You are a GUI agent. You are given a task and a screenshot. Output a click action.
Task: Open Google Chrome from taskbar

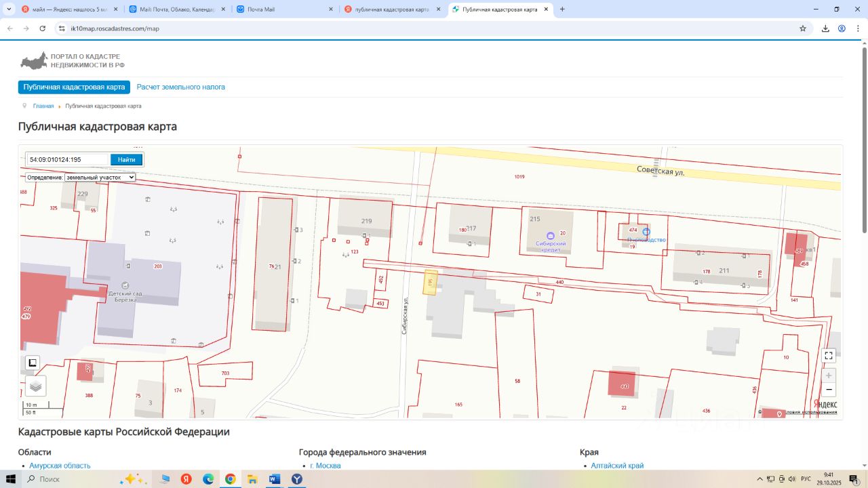(230, 479)
